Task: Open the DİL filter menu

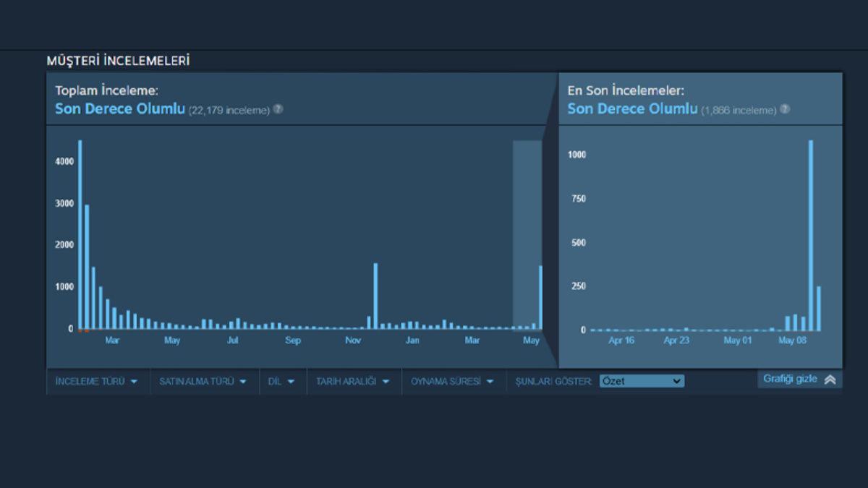Action: [x=282, y=381]
